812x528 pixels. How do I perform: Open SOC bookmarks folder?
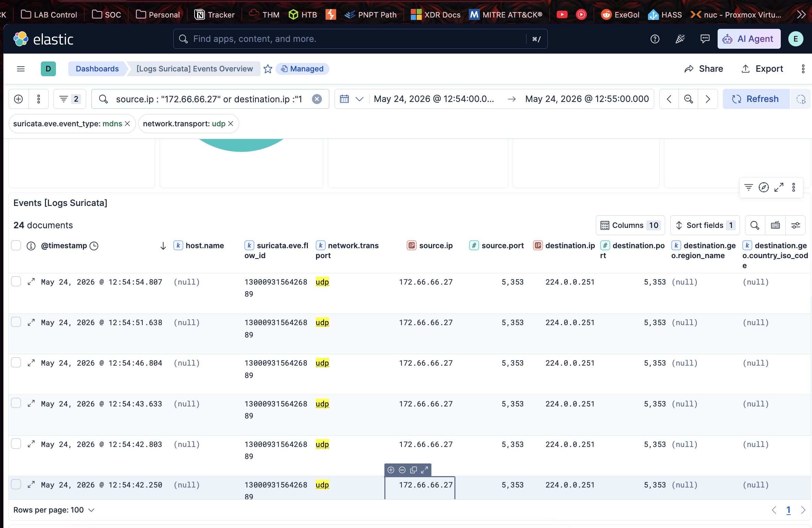[x=106, y=15]
